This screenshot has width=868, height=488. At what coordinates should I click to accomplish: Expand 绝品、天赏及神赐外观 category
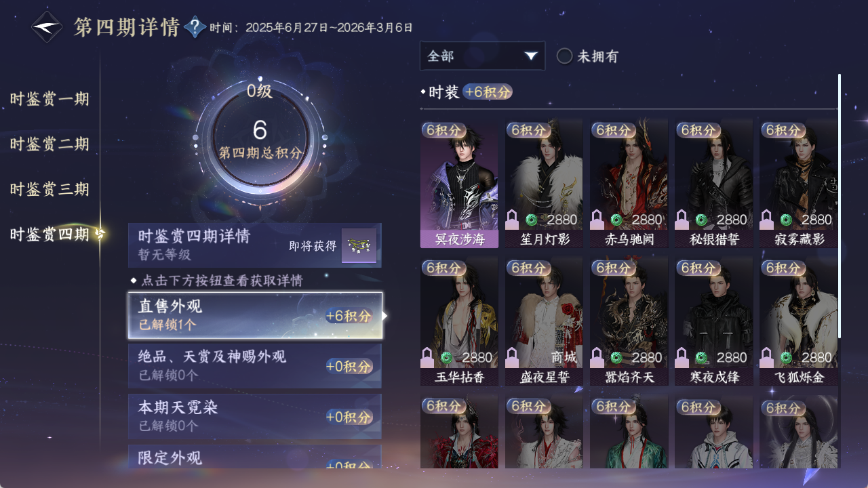coord(255,365)
